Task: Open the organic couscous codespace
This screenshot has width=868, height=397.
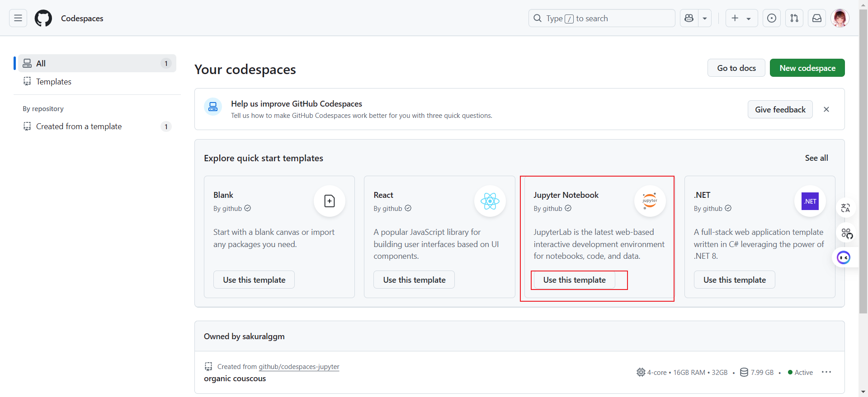Action: [235, 378]
